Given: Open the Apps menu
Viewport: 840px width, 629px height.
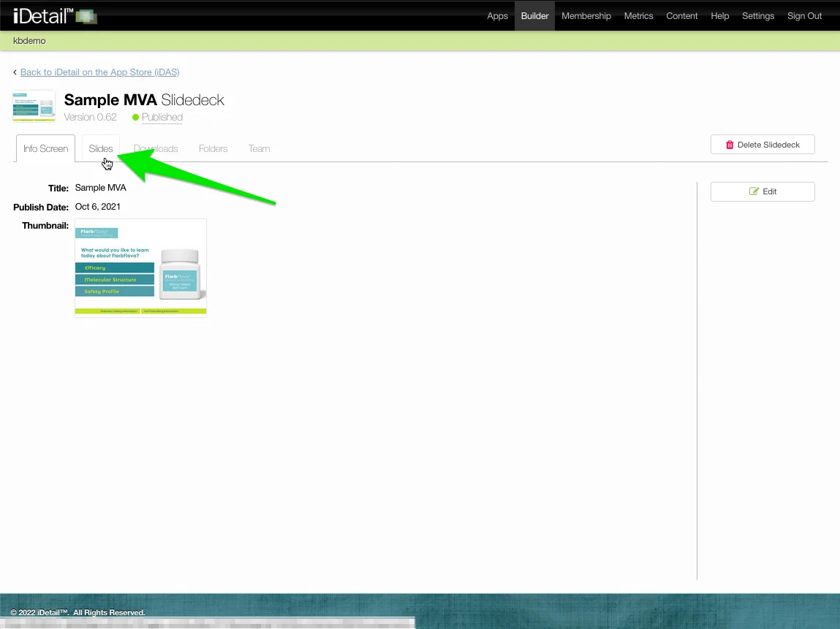Looking at the screenshot, I should (497, 16).
